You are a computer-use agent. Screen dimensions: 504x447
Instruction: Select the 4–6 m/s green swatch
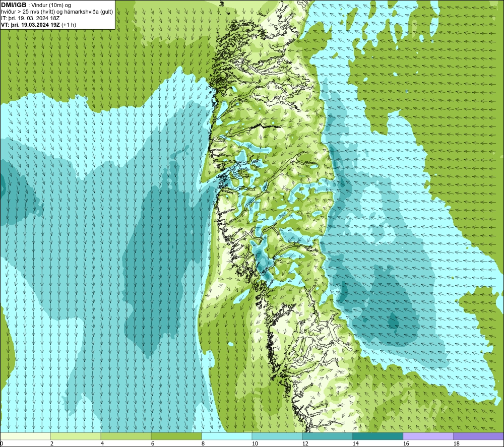(x=126, y=436)
